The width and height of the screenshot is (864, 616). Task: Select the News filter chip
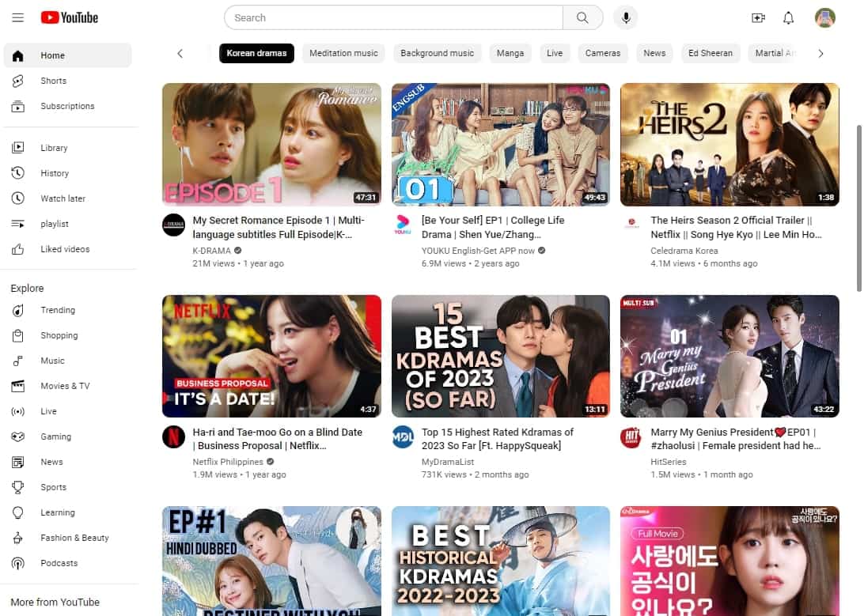pos(654,54)
